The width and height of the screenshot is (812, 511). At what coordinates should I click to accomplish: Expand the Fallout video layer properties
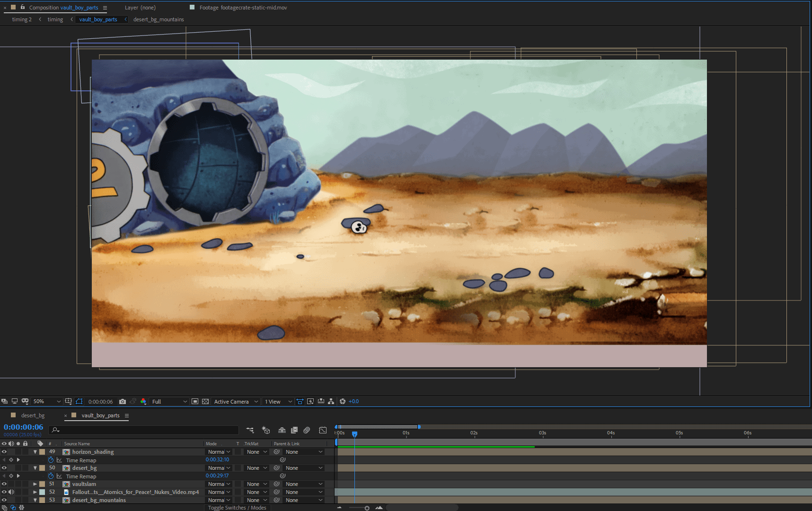(35, 492)
